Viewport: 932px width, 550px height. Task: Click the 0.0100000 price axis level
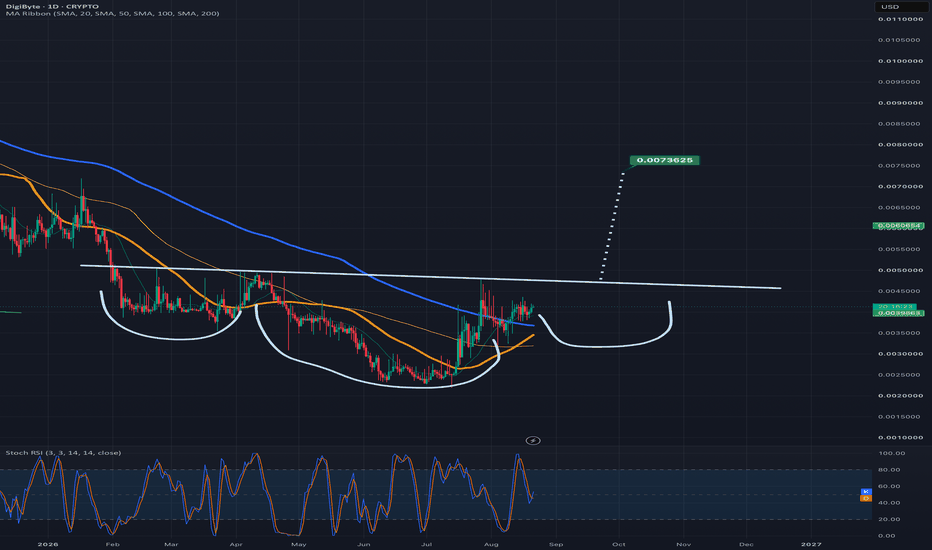coord(900,61)
